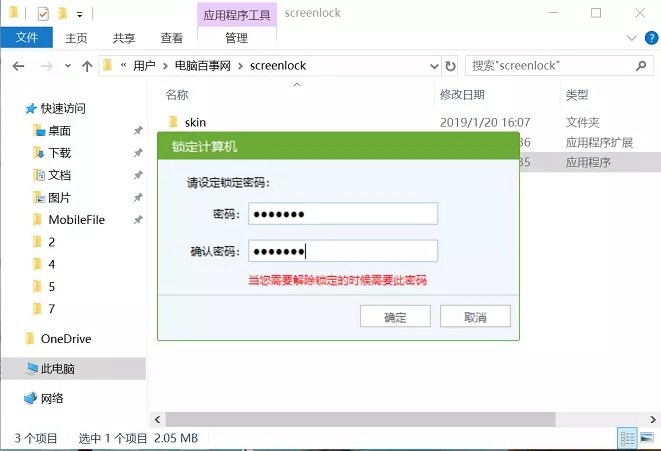Open the 文件 menu tab

pyautogui.click(x=27, y=38)
